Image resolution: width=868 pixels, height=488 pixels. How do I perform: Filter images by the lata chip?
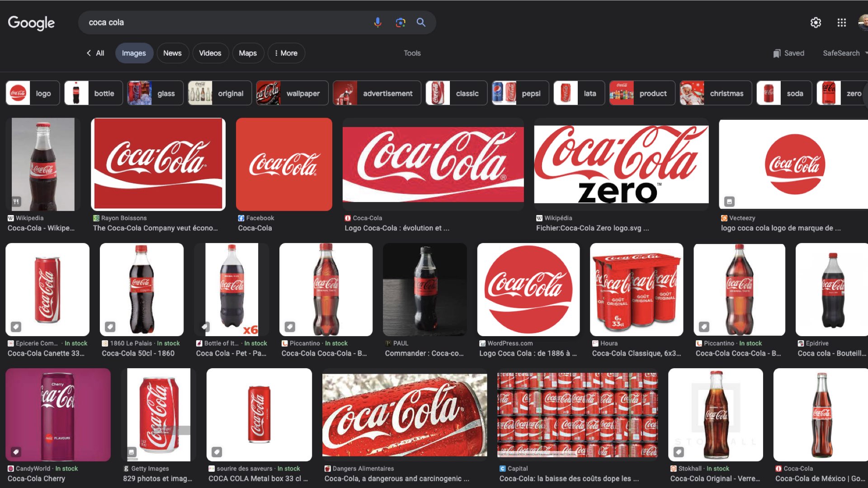tap(579, 93)
